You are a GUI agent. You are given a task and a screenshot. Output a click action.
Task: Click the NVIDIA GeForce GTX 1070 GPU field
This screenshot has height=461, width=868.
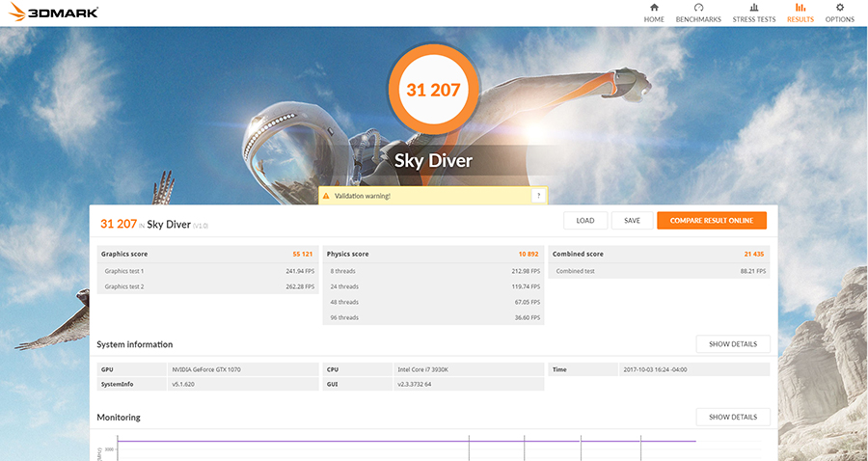tap(244, 369)
